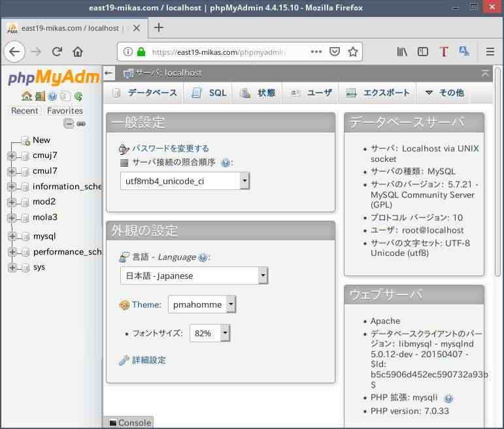Click the browser back arrow
504x429 pixels.
14,52
